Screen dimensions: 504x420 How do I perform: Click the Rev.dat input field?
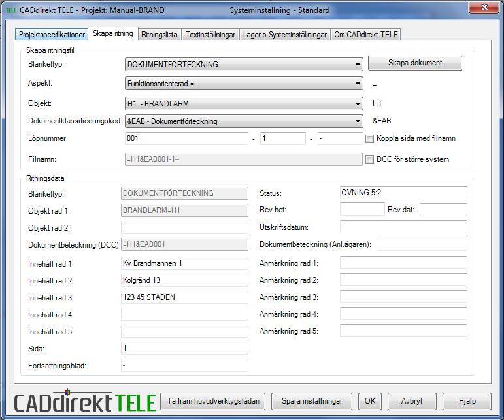444,210
